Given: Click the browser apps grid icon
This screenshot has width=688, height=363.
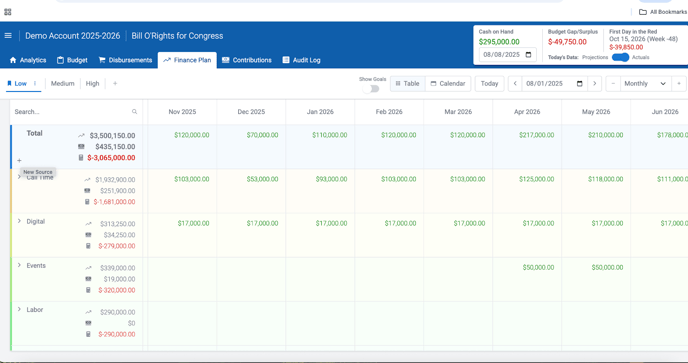Looking at the screenshot, I should click(7, 12).
